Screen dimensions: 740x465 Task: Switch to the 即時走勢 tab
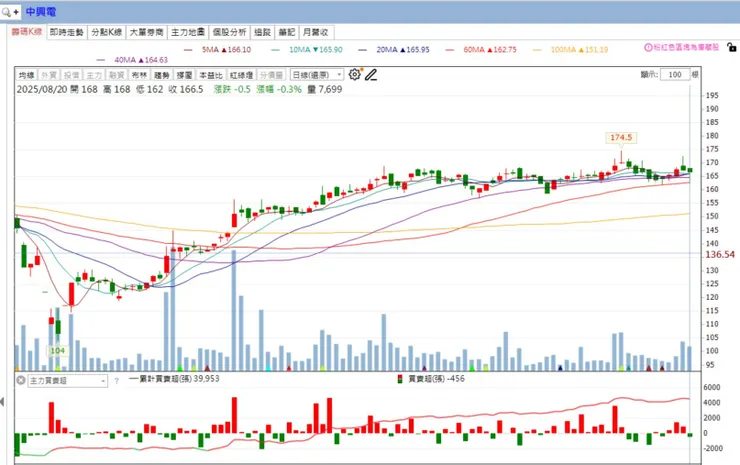67,32
